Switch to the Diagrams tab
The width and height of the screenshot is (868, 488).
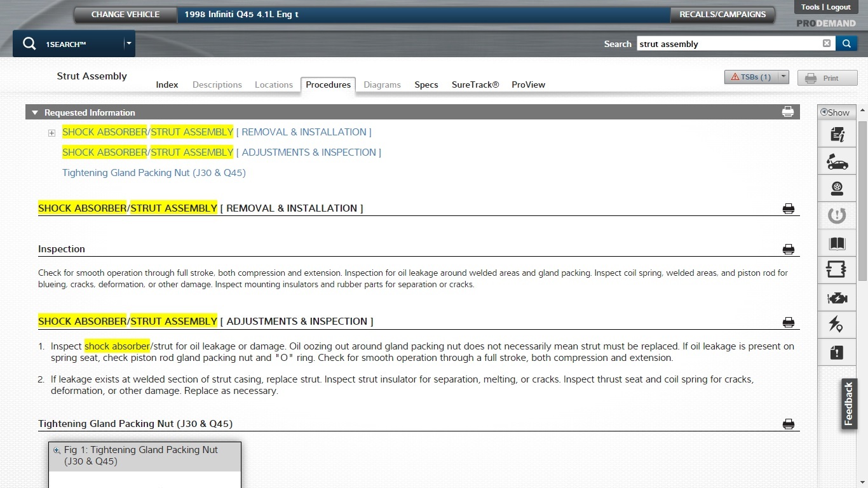coord(382,85)
